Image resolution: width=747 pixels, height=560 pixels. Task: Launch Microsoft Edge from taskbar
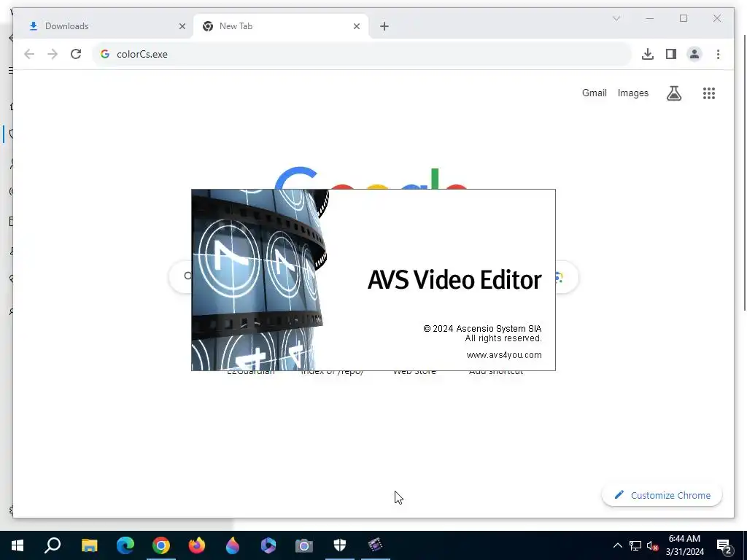pos(125,545)
